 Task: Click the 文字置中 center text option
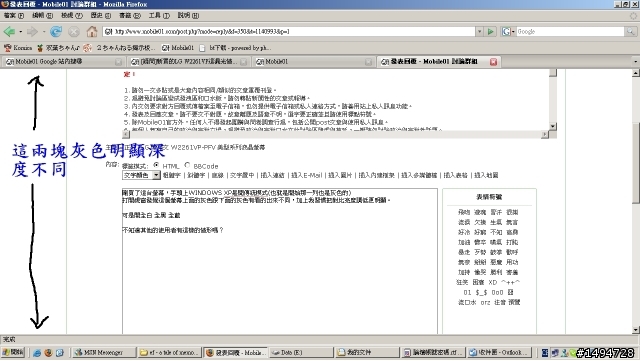242,175
